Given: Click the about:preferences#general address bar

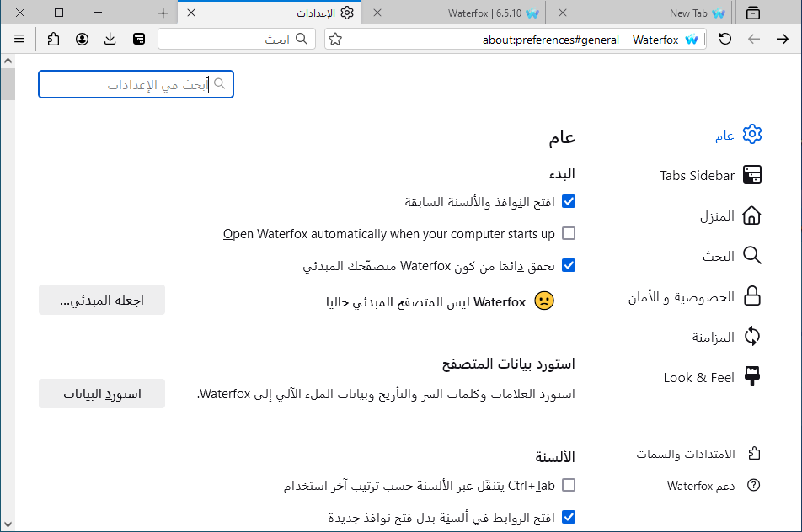Looking at the screenshot, I should point(550,40).
